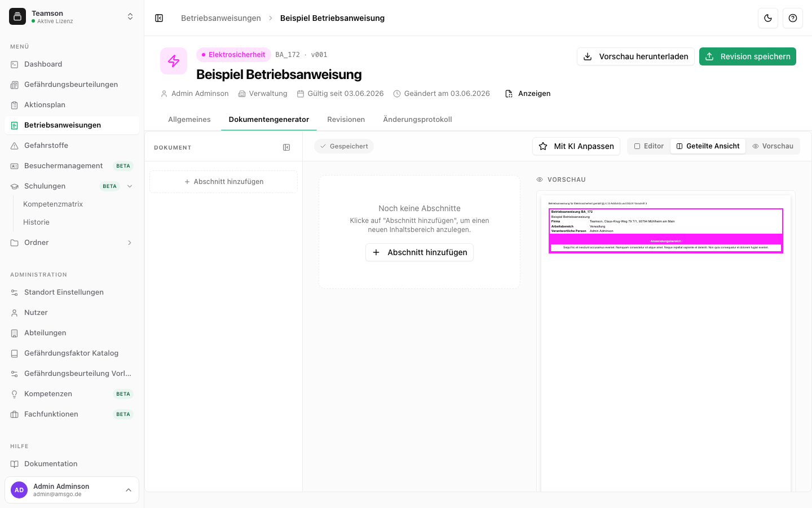This screenshot has width=812, height=508.
Task: Expand the Ordner menu chevron
Action: pos(130,243)
